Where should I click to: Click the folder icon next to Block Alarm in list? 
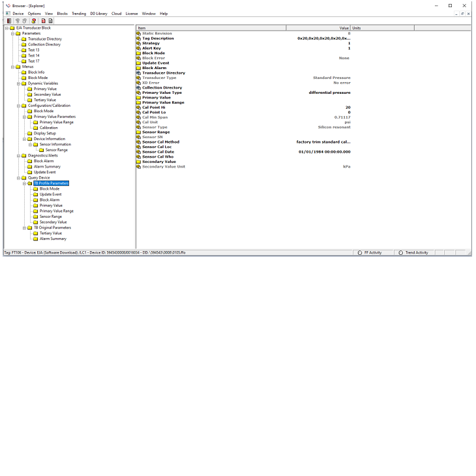point(138,68)
